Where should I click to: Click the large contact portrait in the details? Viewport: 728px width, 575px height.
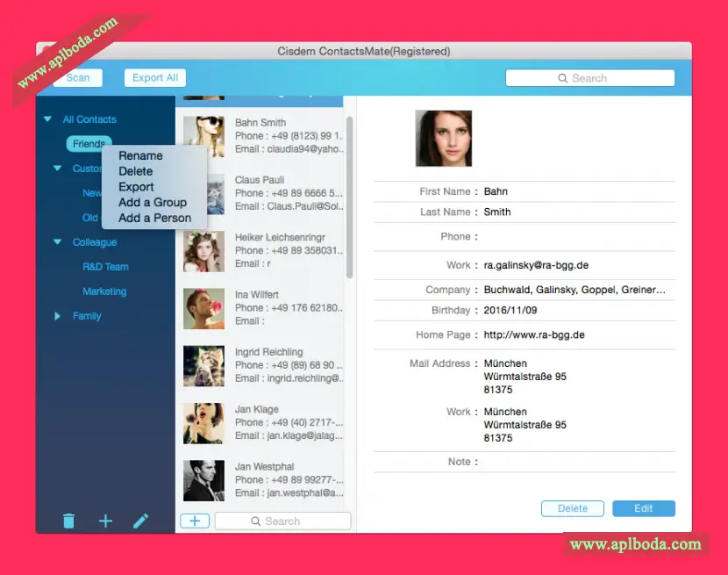click(444, 138)
